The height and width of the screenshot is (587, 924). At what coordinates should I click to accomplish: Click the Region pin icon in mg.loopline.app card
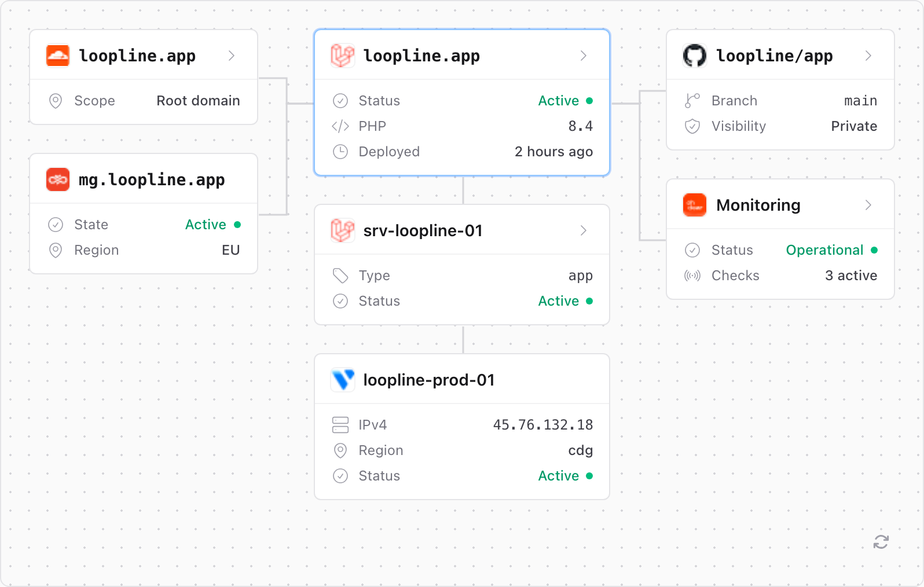point(56,250)
